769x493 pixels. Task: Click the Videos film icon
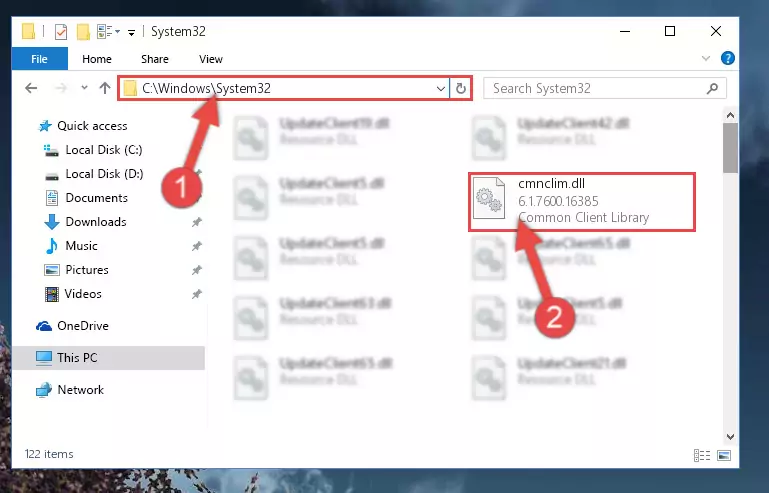[x=51, y=294]
